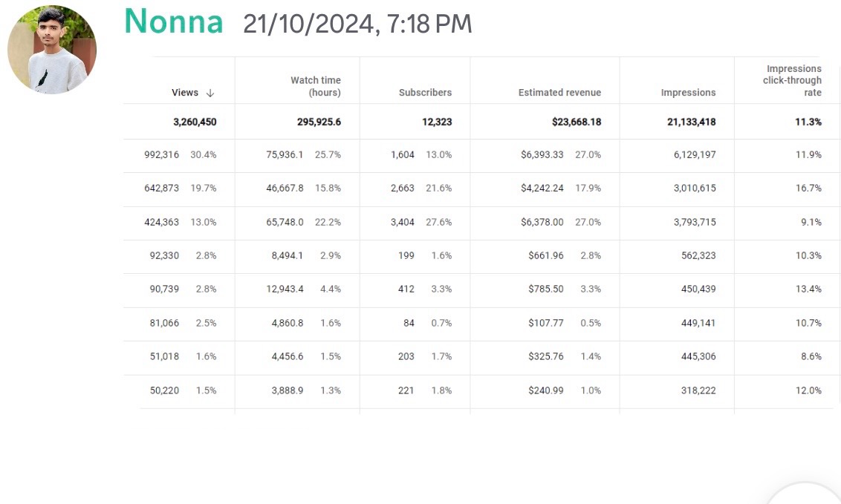Click the Nonna username link

tap(174, 22)
